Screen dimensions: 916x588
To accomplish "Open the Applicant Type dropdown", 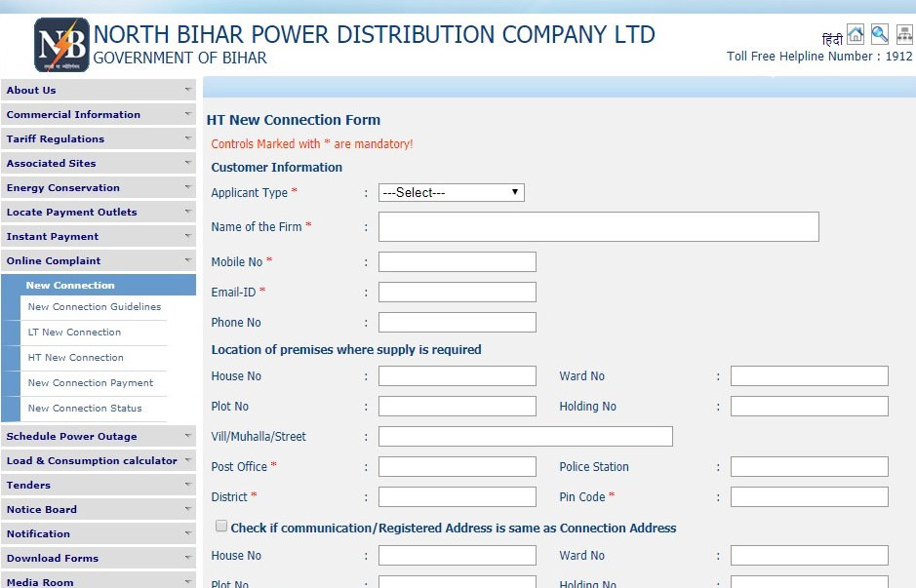I will (x=451, y=192).
